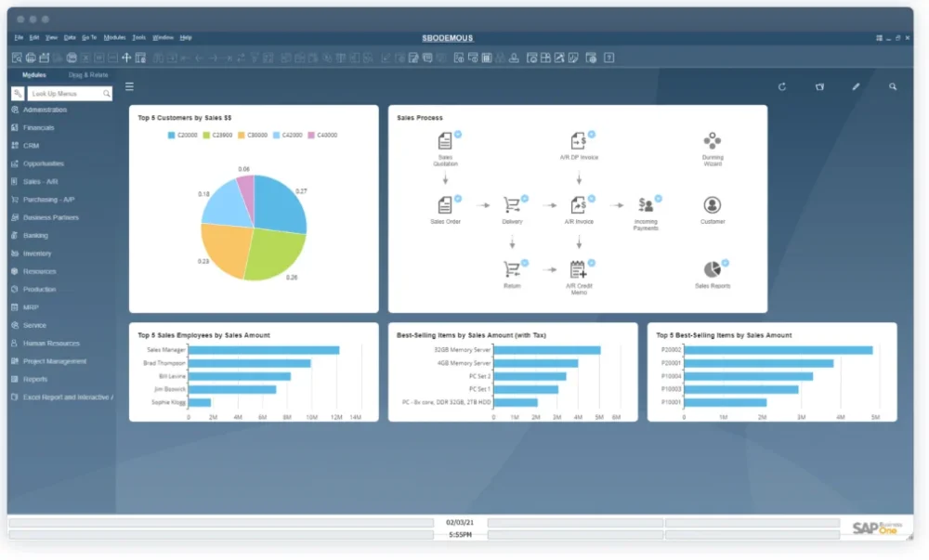This screenshot has height=560, width=929.
Task: Open Incoming Payments icon
Action: pyautogui.click(x=646, y=205)
